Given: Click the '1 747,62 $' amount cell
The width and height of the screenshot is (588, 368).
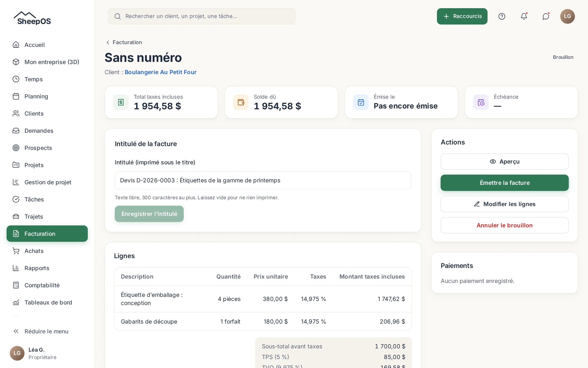Looking at the screenshot, I should click(391, 299).
